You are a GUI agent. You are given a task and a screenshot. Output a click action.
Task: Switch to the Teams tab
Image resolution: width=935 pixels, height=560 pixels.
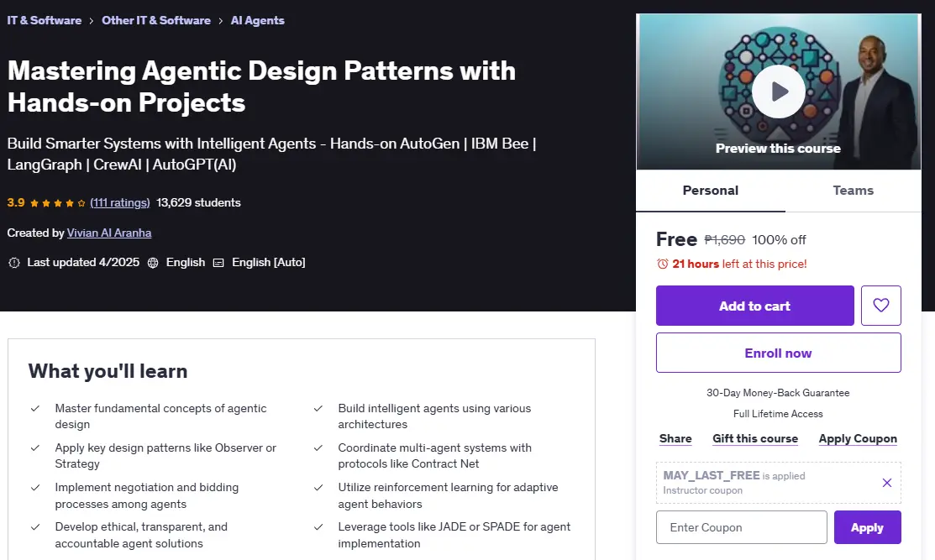[853, 191]
